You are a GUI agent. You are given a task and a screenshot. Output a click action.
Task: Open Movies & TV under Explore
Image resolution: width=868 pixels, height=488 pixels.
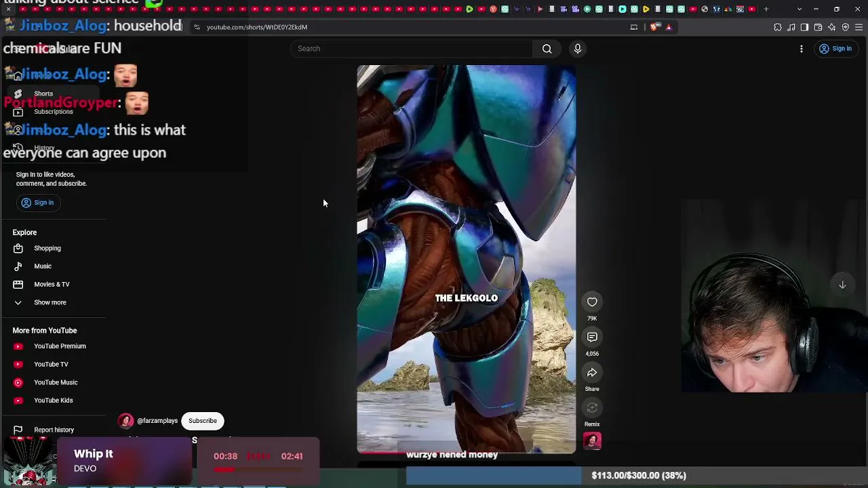click(x=52, y=285)
